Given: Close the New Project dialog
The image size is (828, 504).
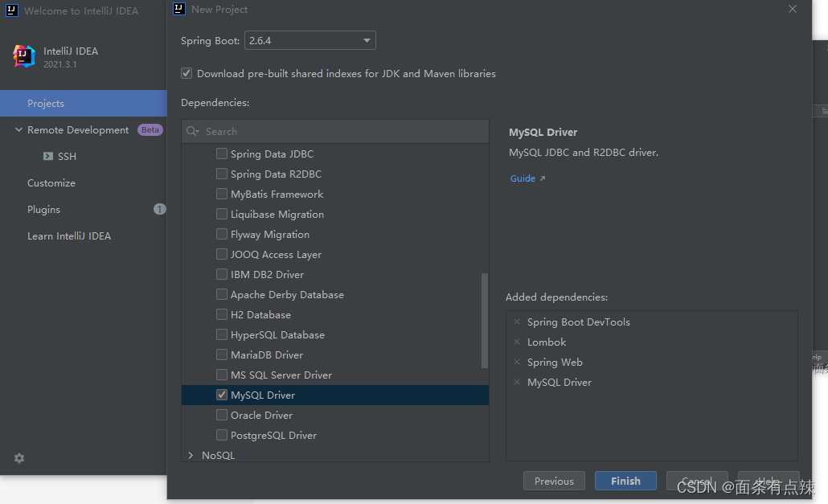Looking at the screenshot, I should [792, 9].
